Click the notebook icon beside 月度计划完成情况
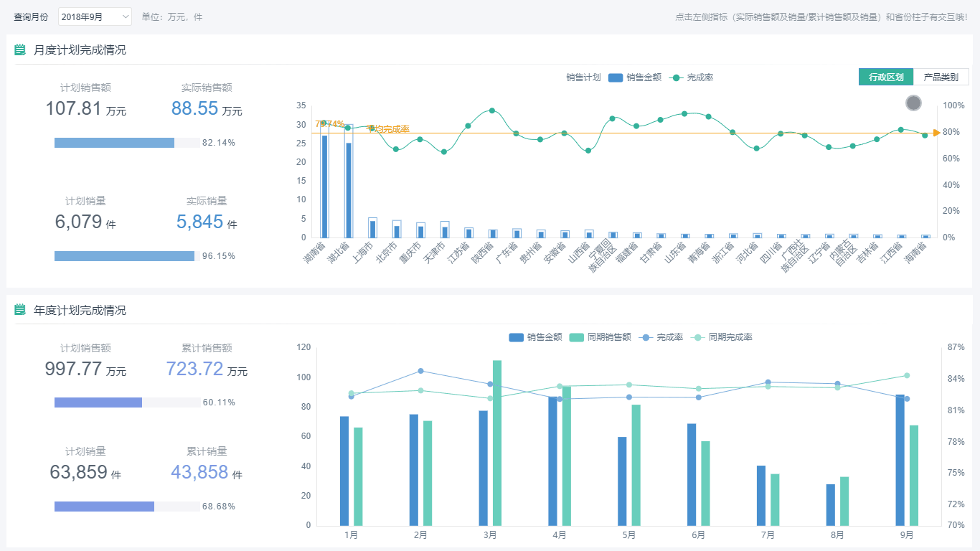This screenshot has width=980, height=551. pyautogui.click(x=20, y=50)
